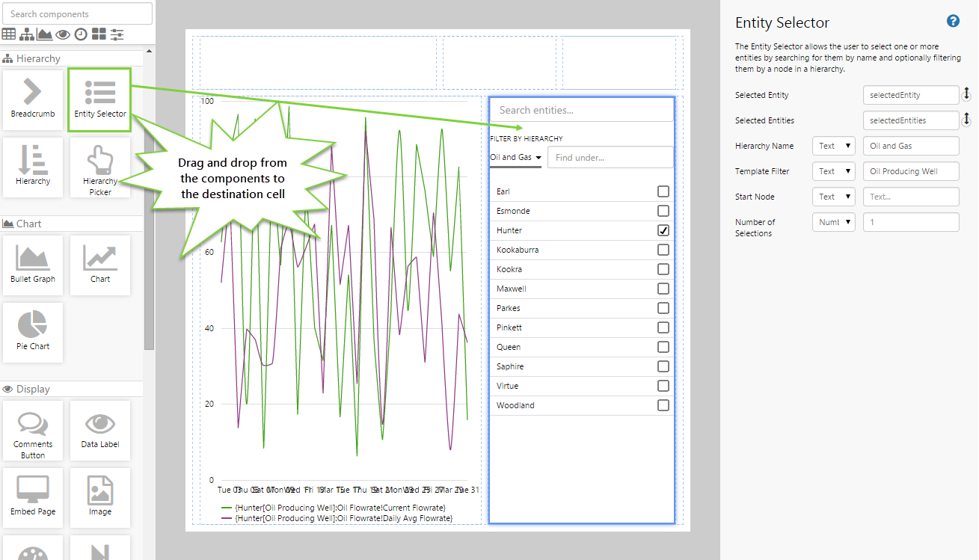The height and width of the screenshot is (560, 979).
Task: Check the Kookaburra entity checkbox
Action: coord(663,250)
